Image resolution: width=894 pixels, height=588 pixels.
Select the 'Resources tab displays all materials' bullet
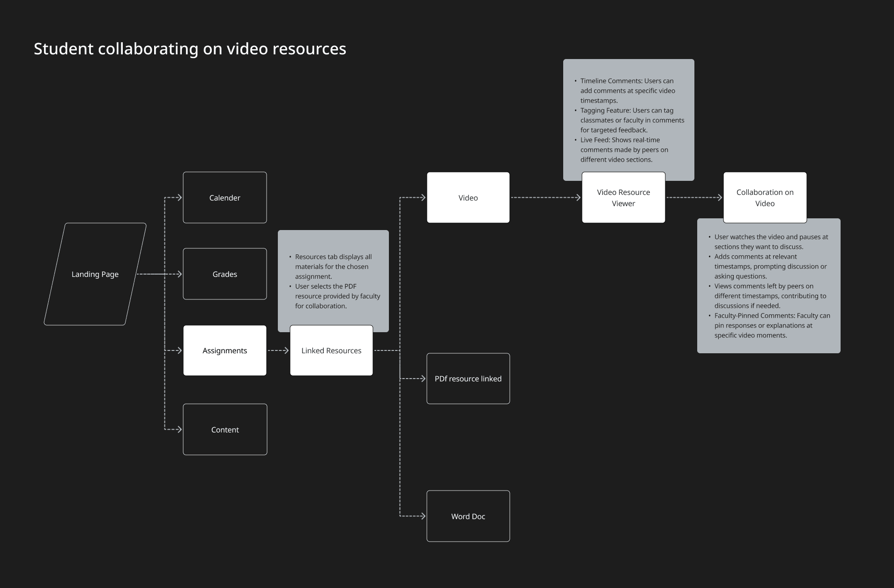pyautogui.click(x=333, y=267)
